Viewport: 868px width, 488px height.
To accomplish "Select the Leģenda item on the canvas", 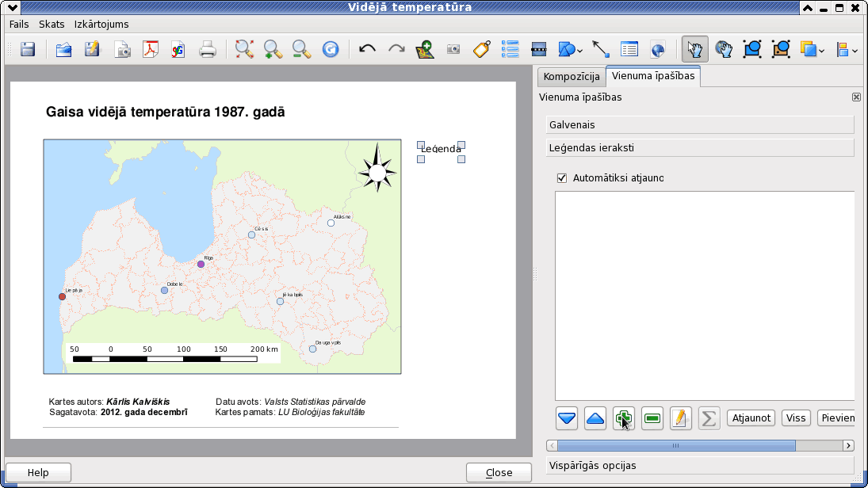I will [441, 149].
